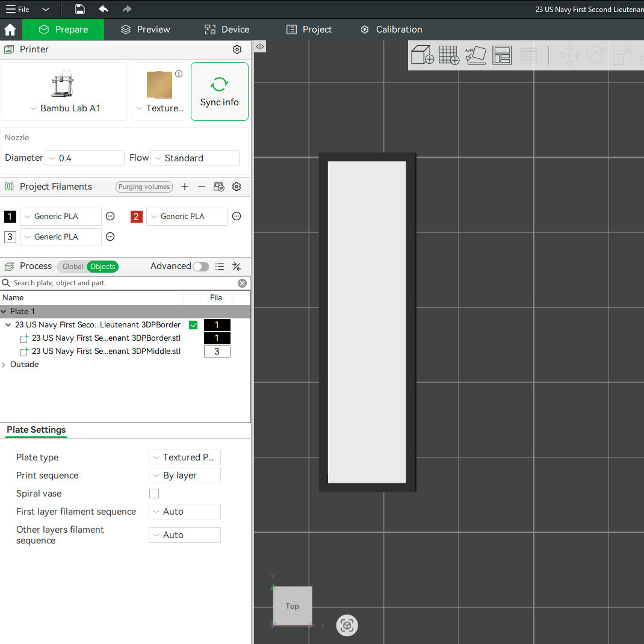This screenshot has width=644, height=644.
Task: Click the Add plate grid icon
Action: coord(448,55)
